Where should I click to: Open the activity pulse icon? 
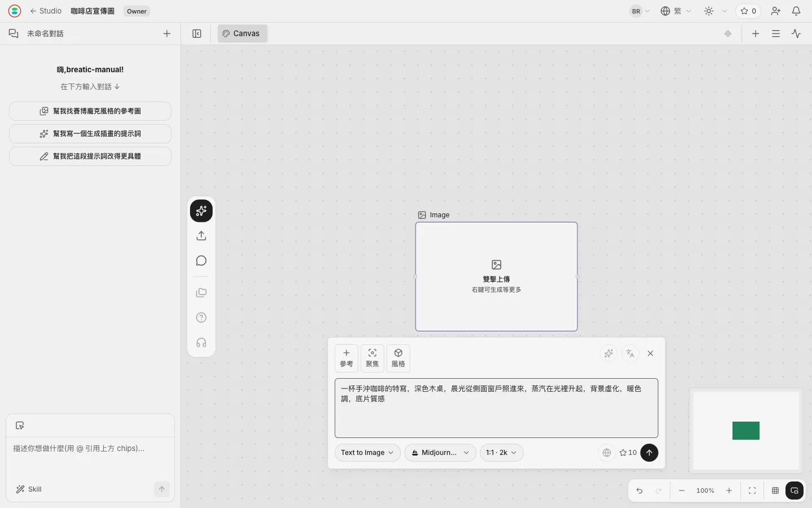pyautogui.click(x=796, y=33)
